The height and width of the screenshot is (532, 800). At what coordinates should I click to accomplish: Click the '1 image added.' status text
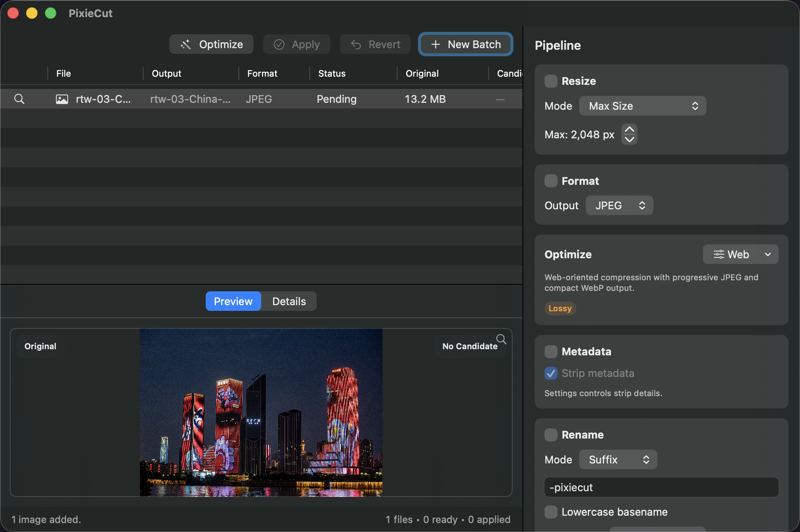coord(46,519)
